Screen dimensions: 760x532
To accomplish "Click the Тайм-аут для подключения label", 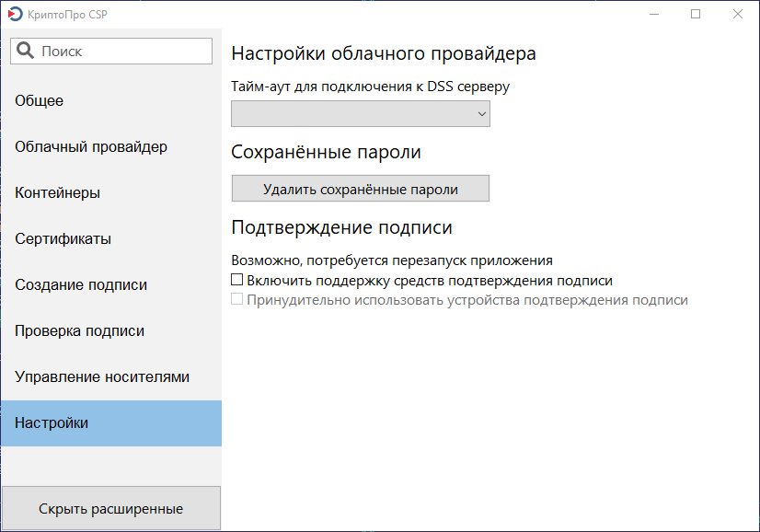I will click(x=370, y=87).
